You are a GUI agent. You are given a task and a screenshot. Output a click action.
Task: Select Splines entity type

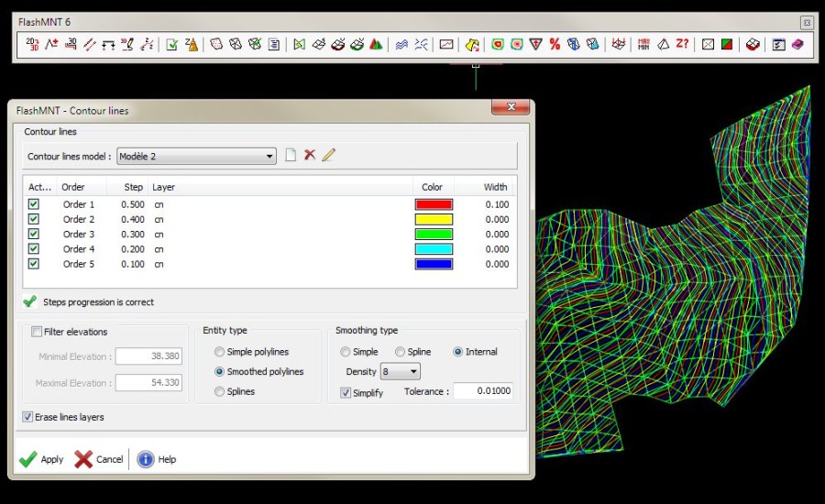click(219, 391)
